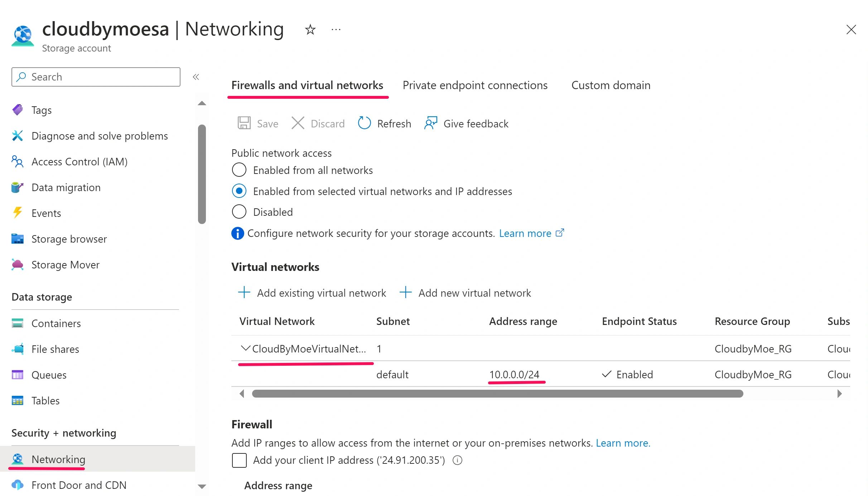The width and height of the screenshot is (868, 496).
Task: Click the Refresh icon
Action: 364,123
